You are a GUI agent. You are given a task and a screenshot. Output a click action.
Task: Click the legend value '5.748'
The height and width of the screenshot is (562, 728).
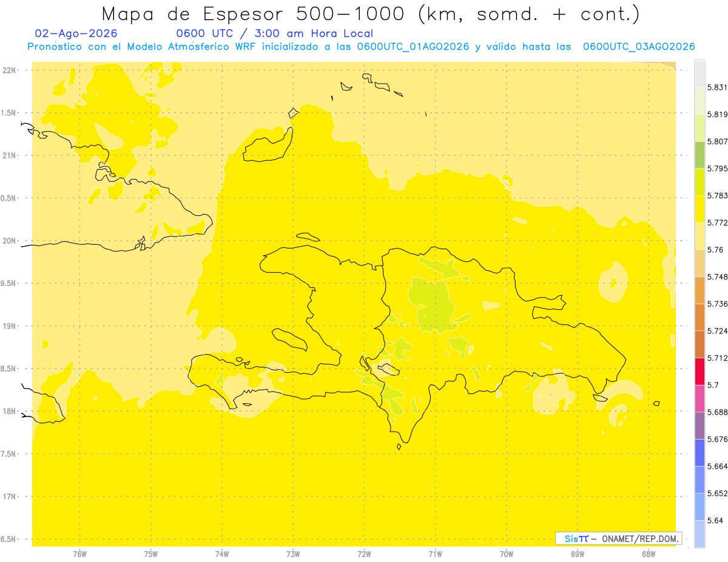pyautogui.click(x=717, y=276)
